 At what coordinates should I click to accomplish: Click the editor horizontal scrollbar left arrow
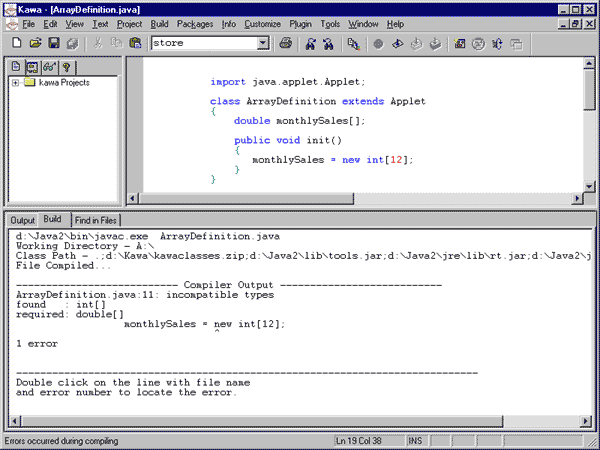click(132, 198)
